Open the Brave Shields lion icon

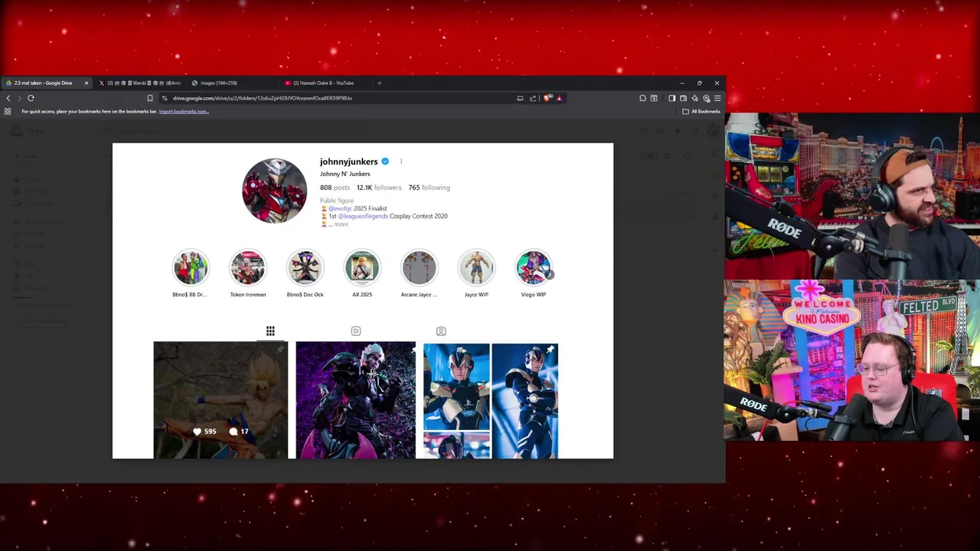tap(547, 98)
